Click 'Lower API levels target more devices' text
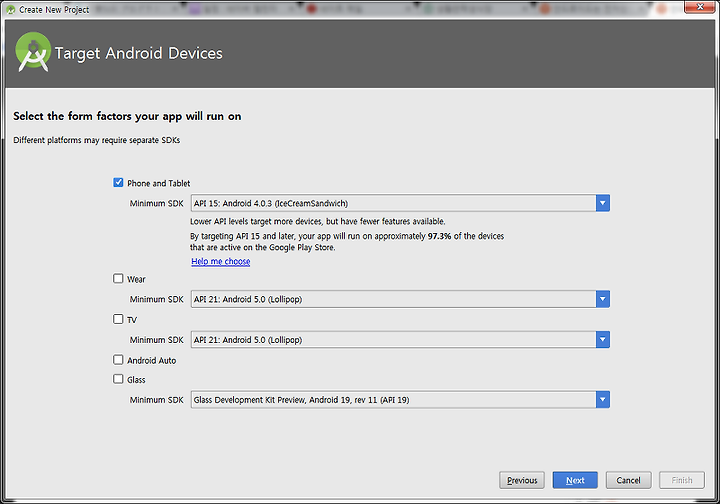Viewport: 720px width, 504px height. pyautogui.click(x=317, y=221)
